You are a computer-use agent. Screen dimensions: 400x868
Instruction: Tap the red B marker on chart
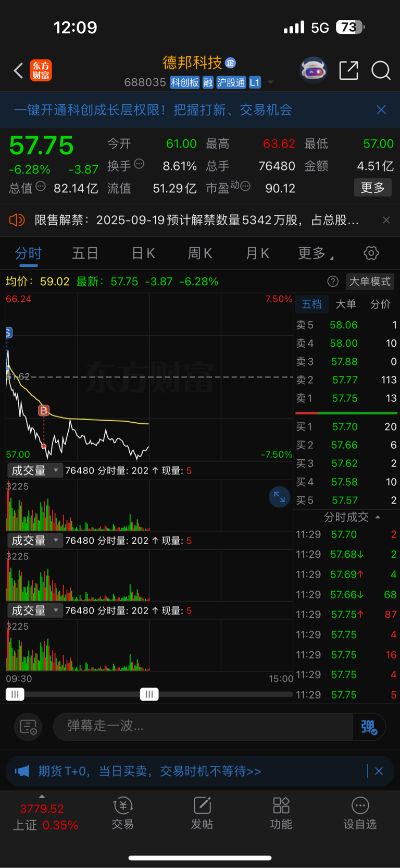click(44, 411)
